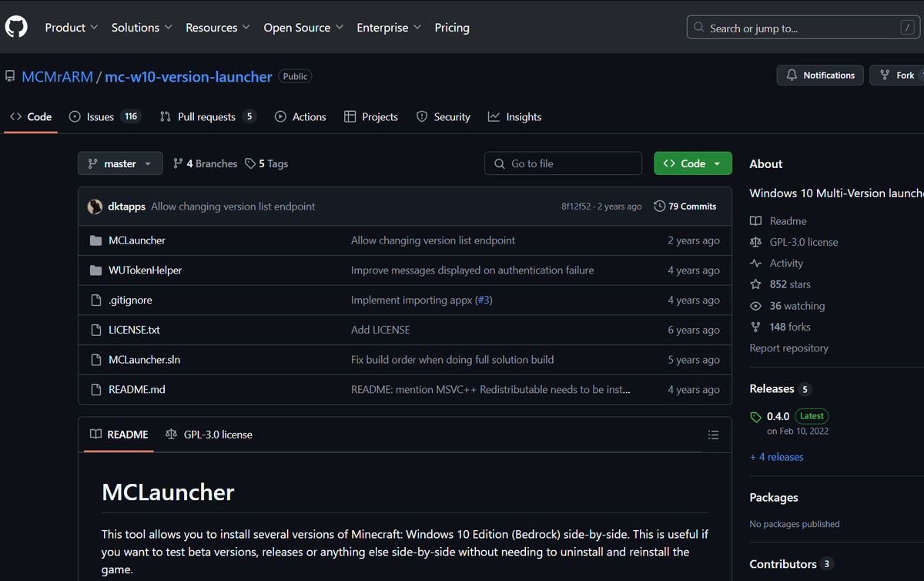
Task: Open the Projects tab
Action: point(371,116)
